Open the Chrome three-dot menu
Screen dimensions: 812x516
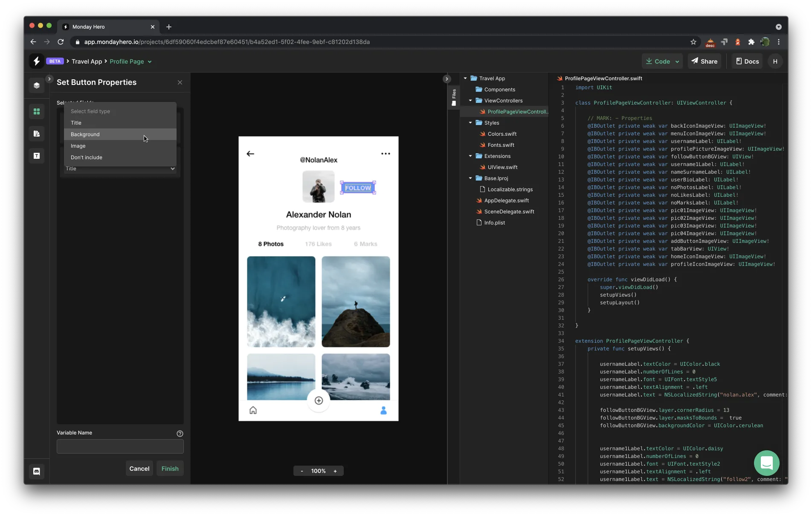[779, 42]
